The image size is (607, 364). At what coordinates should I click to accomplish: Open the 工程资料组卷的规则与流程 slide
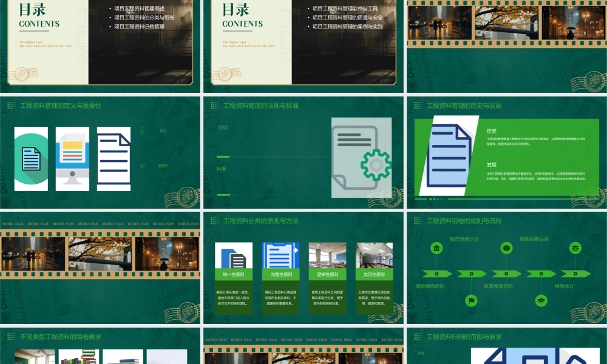coord(506,267)
